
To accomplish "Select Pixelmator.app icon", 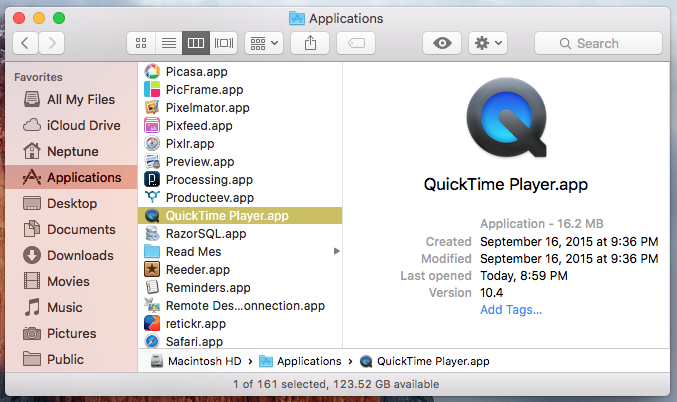I will coord(152,108).
